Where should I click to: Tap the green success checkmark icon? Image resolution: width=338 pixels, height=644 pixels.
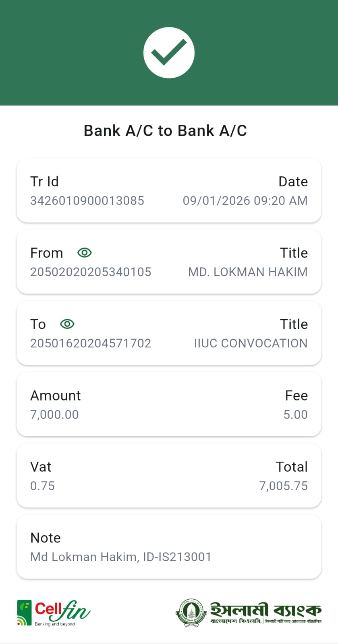click(169, 53)
